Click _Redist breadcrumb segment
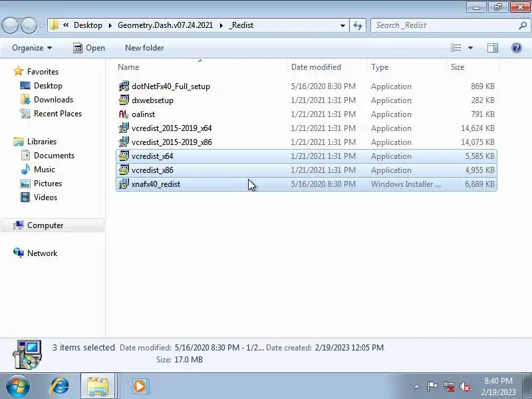Image resolution: width=532 pixels, height=399 pixels. click(x=241, y=25)
